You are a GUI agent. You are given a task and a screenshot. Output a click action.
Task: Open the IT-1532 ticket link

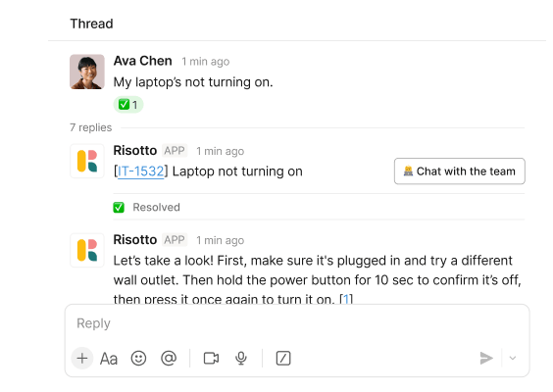[141, 171]
